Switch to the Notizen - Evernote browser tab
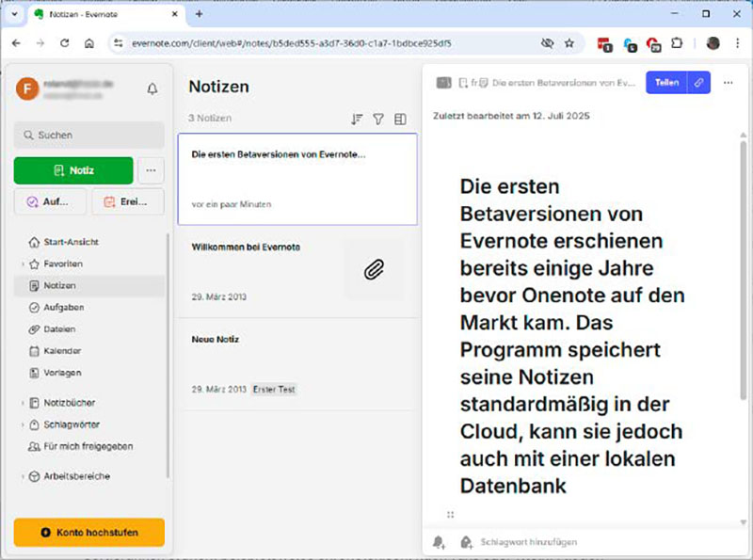 pos(89,14)
